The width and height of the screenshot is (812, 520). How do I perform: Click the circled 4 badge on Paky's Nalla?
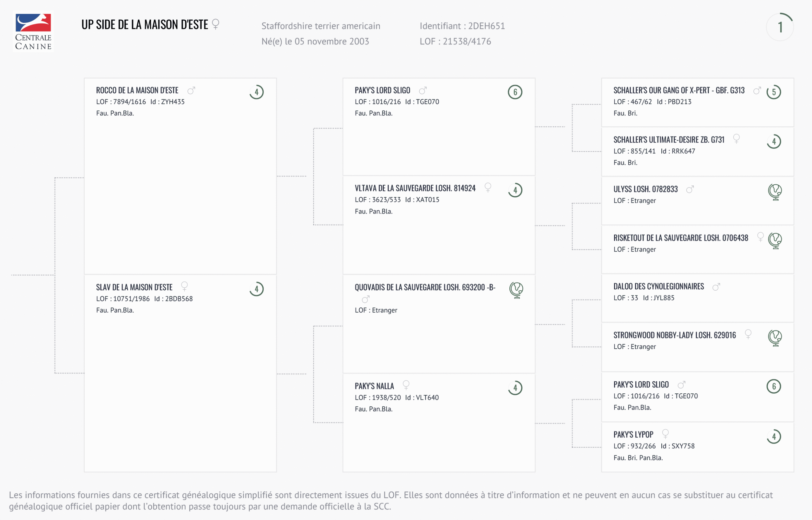[x=515, y=388]
